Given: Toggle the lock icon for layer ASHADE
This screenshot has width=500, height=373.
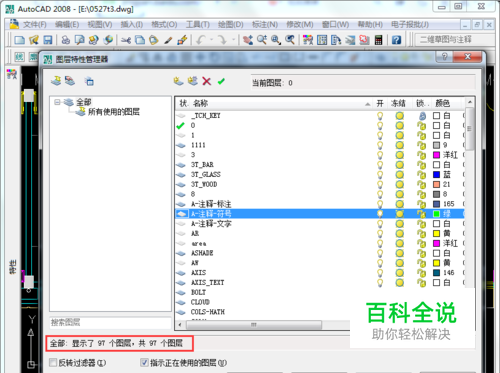Looking at the screenshot, I should coord(422,253).
